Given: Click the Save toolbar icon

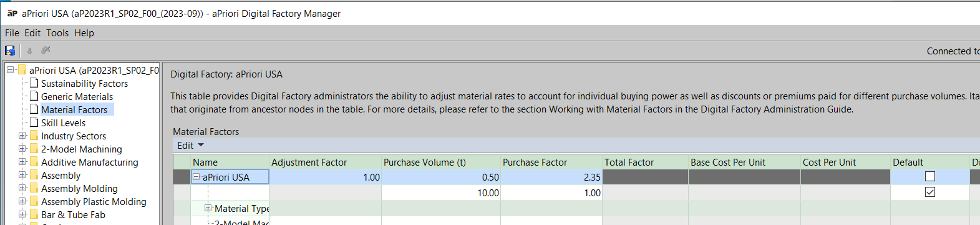Looking at the screenshot, I should [10, 51].
